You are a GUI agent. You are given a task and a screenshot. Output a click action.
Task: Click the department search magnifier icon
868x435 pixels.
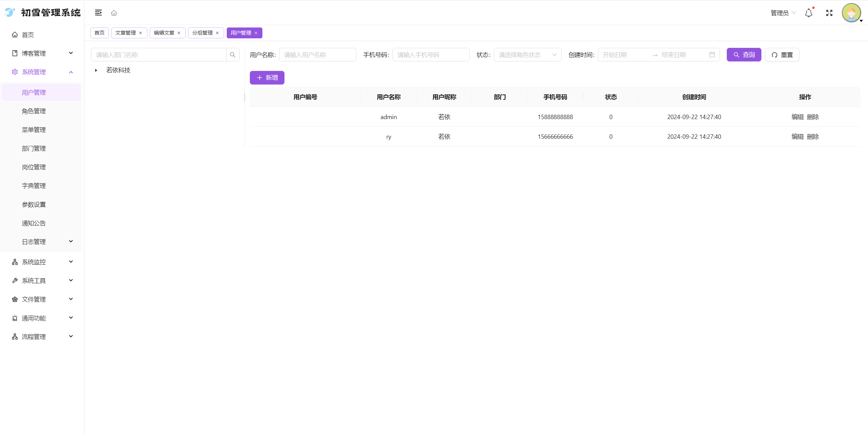(x=233, y=55)
